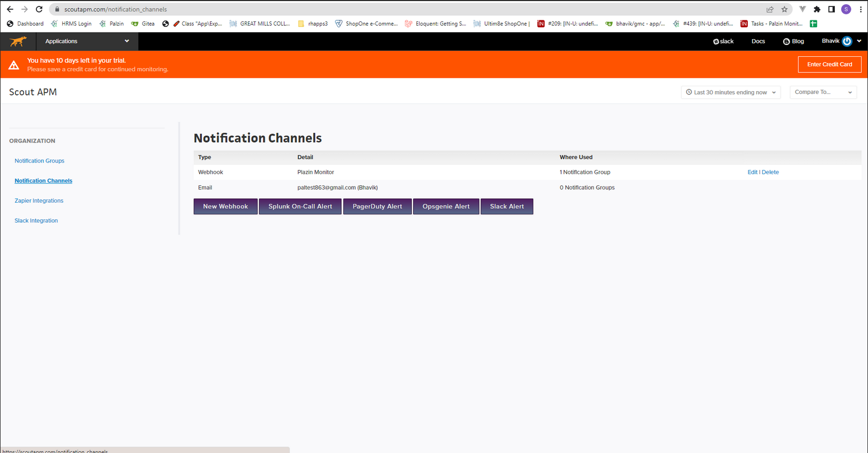Open Zapier Integrations in sidebar
The height and width of the screenshot is (453, 868).
click(x=39, y=200)
